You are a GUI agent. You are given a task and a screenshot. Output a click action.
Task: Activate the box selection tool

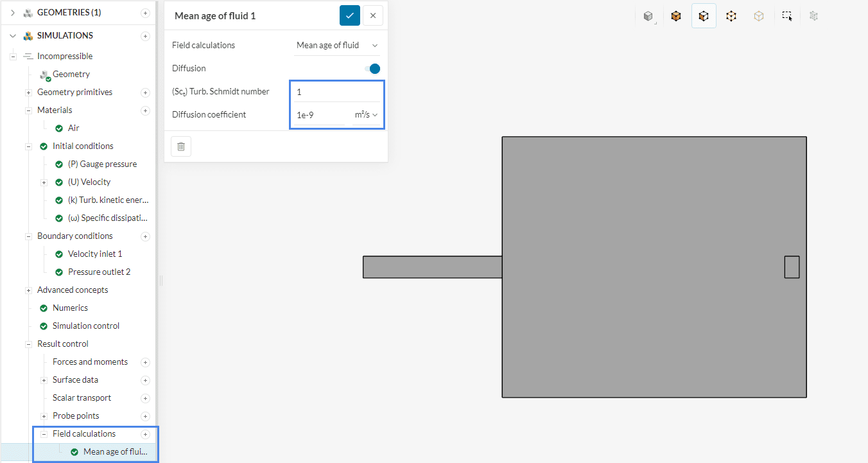pyautogui.click(x=786, y=16)
